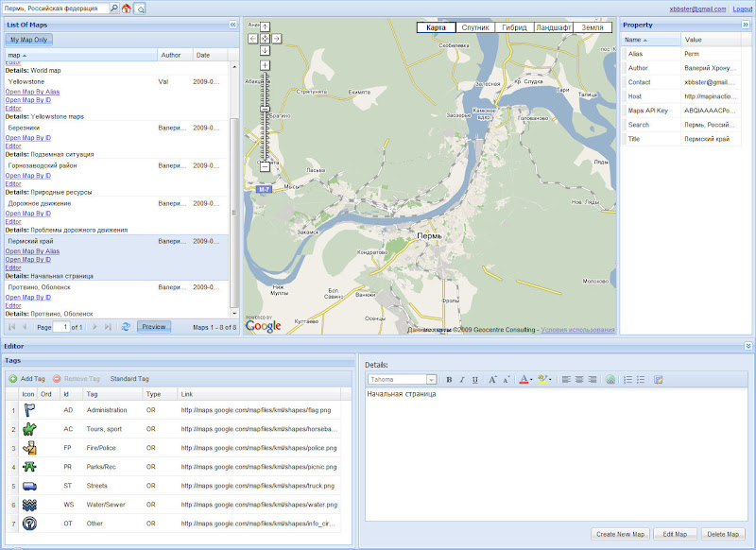Go to previous page of map list
Image resolution: width=756 pixels, height=550 pixels.
pos(25,327)
